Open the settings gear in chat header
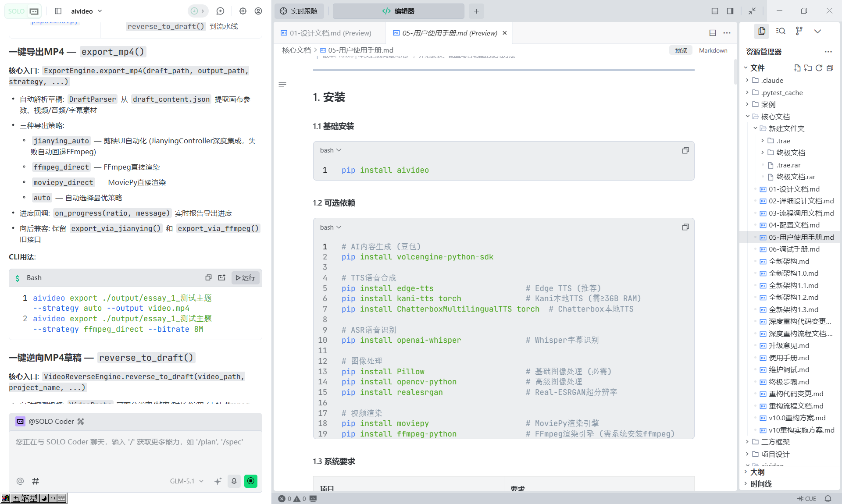842x504 pixels. click(x=243, y=11)
